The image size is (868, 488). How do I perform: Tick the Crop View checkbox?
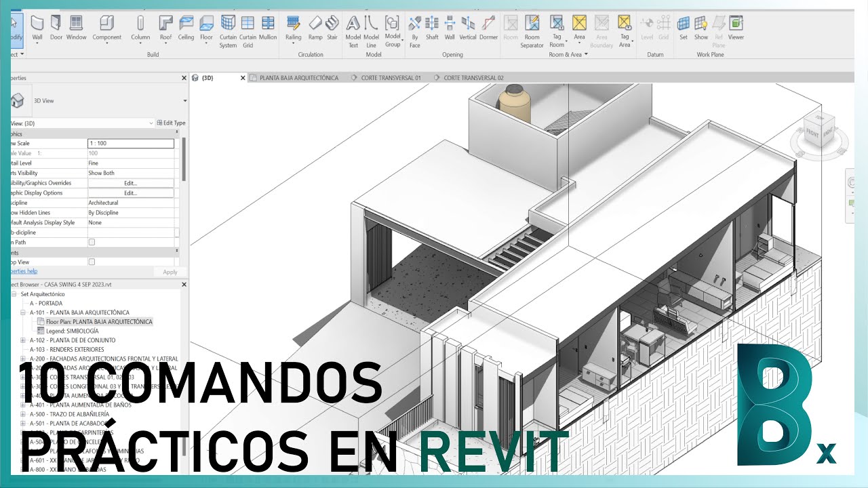pos(92,262)
